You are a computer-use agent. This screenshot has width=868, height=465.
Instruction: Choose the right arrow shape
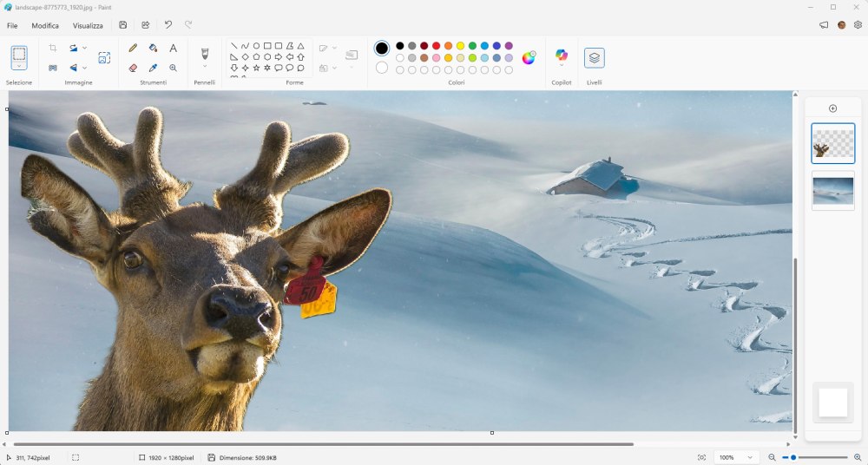click(279, 56)
